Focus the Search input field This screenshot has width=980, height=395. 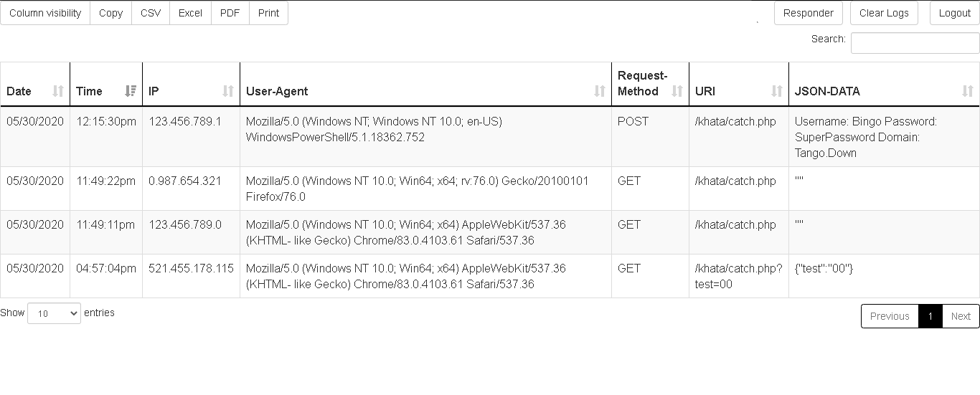pos(915,43)
